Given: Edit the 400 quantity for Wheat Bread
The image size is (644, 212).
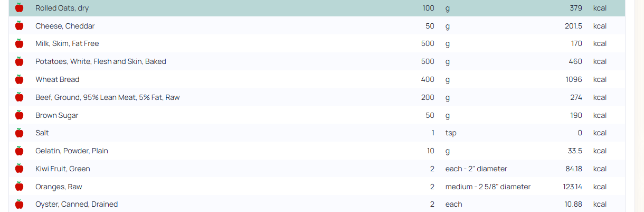Looking at the screenshot, I should pyautogui.click(x=428, y=79).
